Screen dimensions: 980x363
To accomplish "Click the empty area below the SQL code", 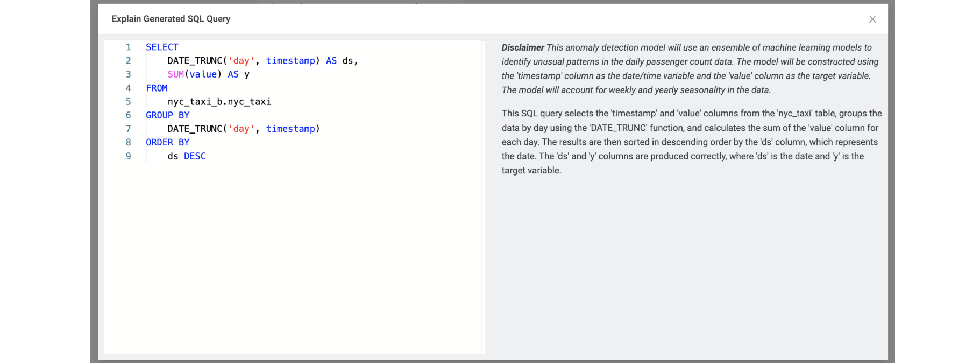I will click(293, 259).
